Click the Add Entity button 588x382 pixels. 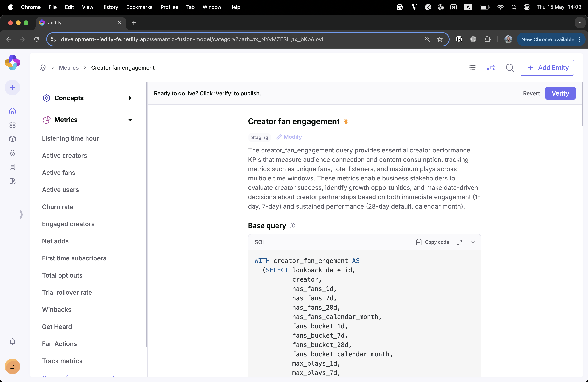547,68
